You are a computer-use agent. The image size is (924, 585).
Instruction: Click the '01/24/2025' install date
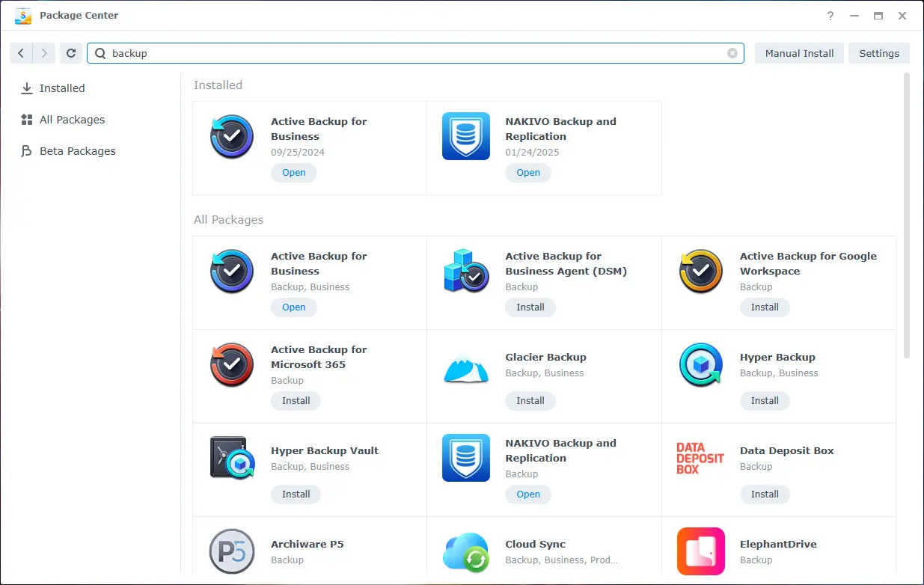click(533, 153)
